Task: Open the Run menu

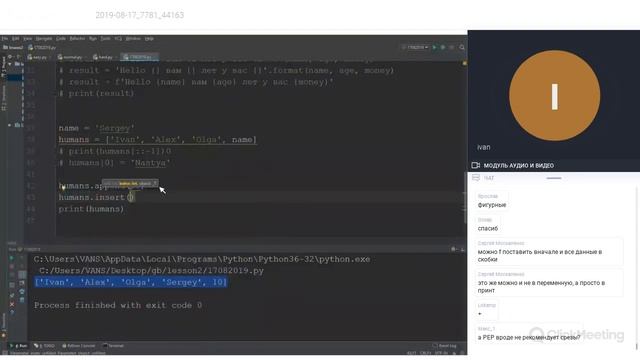Action: point(93,39)
